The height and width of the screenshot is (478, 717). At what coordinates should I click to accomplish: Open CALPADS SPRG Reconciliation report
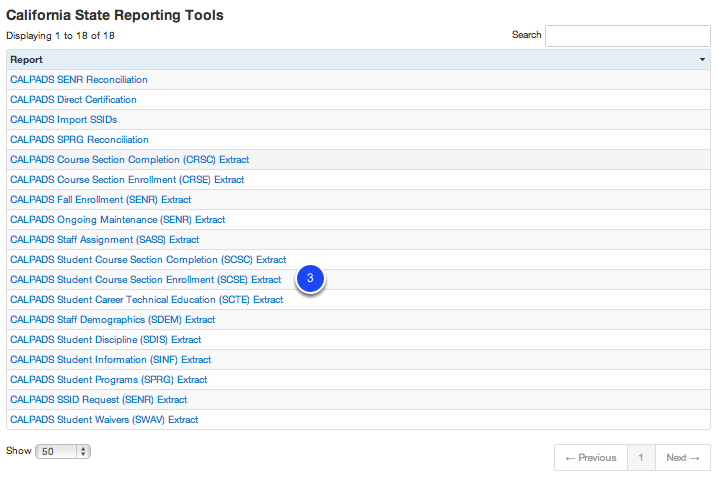(x=79, y=140)
